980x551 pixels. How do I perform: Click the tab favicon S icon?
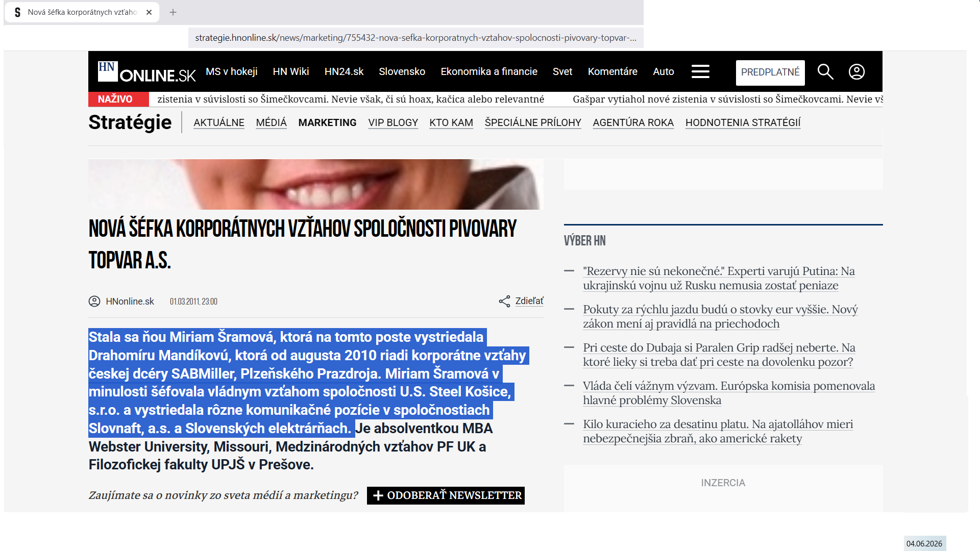click(x=17, y=12)
